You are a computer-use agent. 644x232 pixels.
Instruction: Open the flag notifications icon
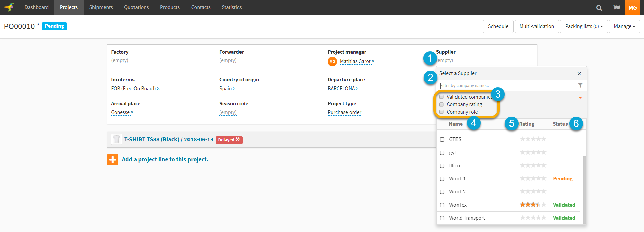tap(616, 8)
